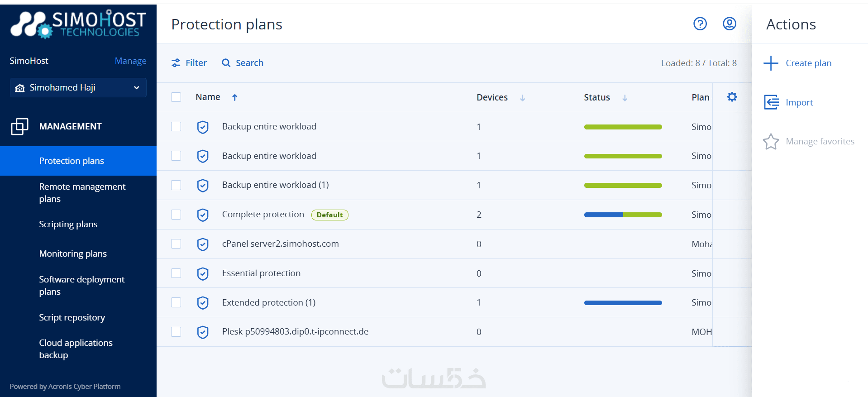Viewport: 868px width, 397px height.
Task: Click the Complete protection status bar
Action: [x=623, y=215]
